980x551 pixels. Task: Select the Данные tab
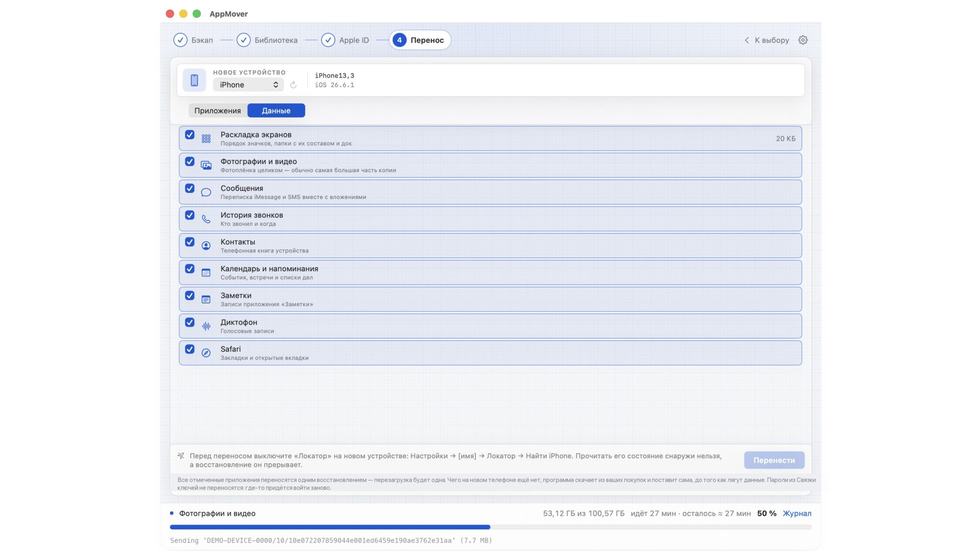[276, 110]
